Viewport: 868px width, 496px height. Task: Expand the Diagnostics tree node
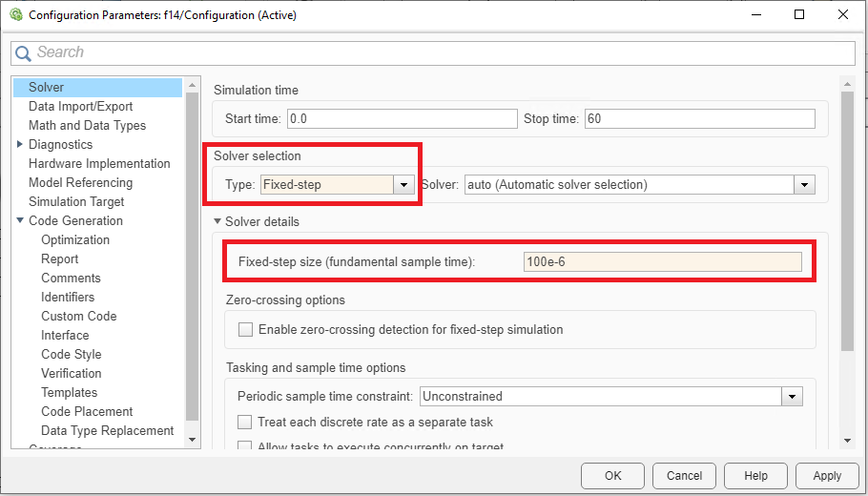pos(20,144)
